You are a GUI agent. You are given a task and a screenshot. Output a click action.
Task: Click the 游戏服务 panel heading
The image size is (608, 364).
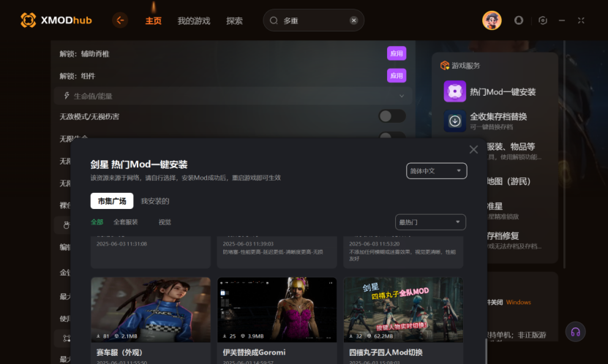(x=465, y=66)
